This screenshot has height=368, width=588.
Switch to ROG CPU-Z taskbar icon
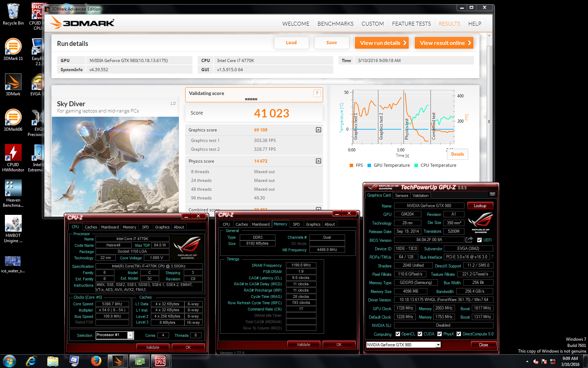pos(161,361)
